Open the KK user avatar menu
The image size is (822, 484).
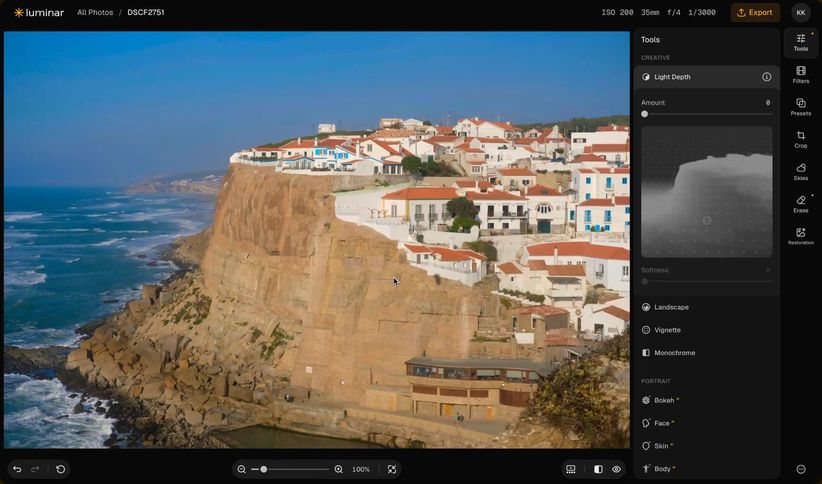point(801,13)
